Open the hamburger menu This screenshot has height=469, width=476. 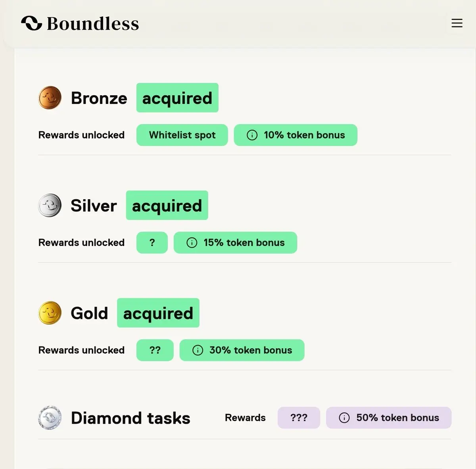click(457, 23)
